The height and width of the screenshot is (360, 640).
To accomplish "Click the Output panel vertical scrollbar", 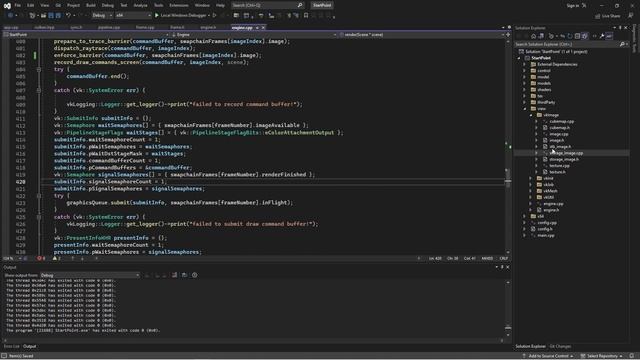I will 508,309.
